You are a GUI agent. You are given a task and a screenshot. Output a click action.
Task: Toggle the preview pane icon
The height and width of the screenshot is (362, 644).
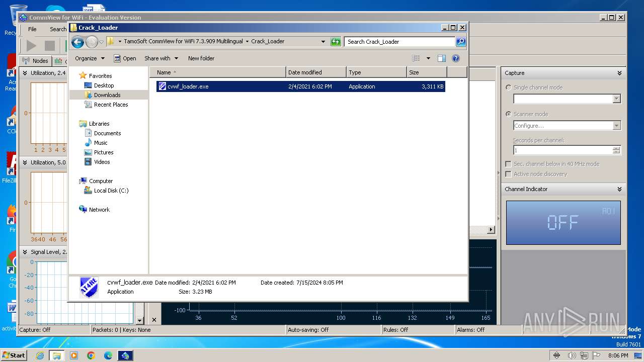coord(441,58)
